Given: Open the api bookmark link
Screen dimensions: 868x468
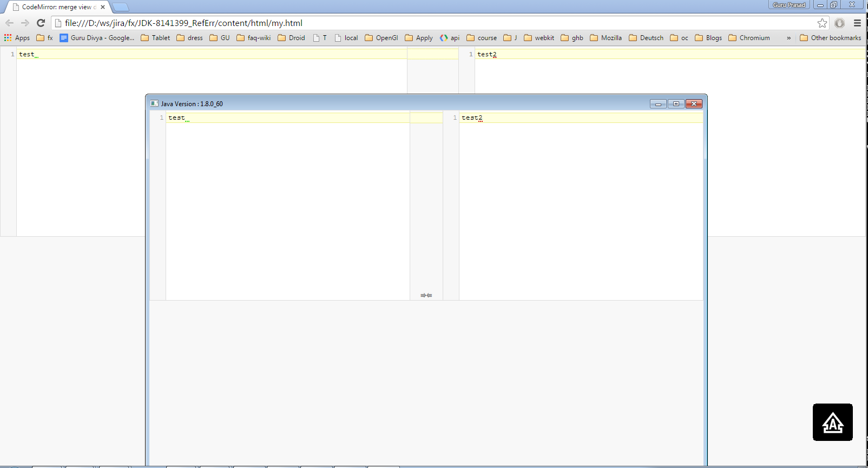Looking at the screenshot, I should point(450,38).
